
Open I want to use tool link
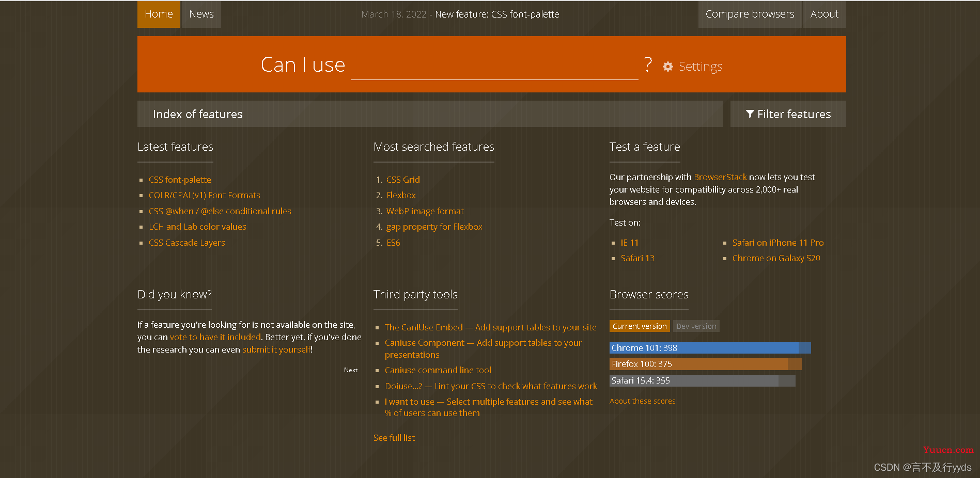[x=489, y=407]
